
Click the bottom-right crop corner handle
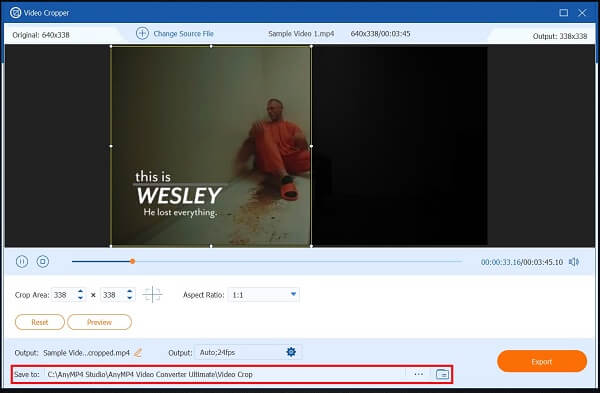point(311,246)
